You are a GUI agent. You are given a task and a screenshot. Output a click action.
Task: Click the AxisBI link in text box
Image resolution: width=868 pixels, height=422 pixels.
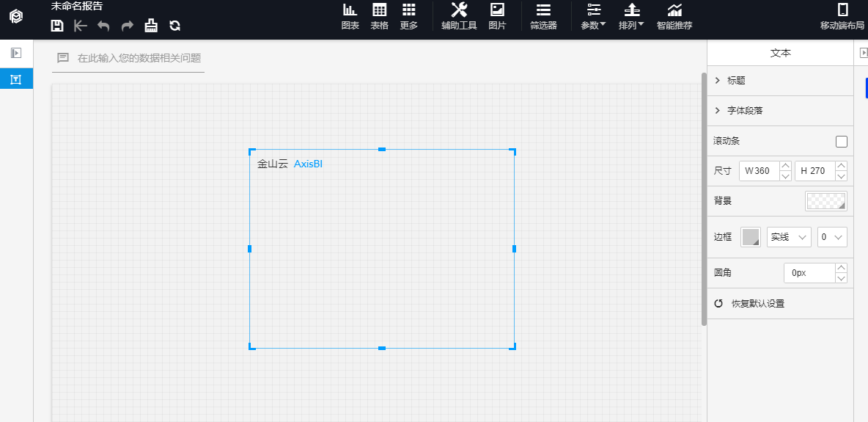pyautogui.click(x=308, y=164)
